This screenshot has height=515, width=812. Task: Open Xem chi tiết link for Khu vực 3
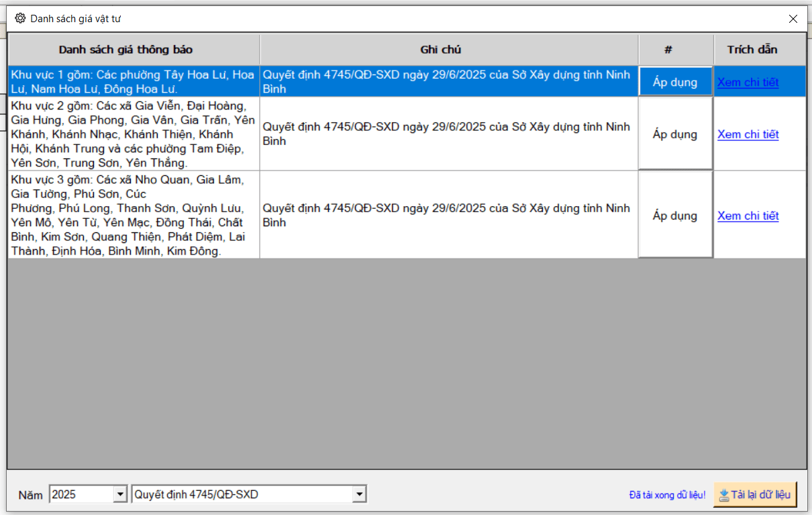coord(748,216)
